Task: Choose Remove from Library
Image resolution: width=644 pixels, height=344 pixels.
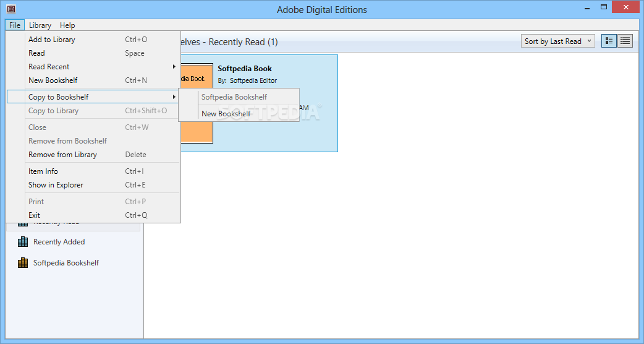Action: pos(93,155)
